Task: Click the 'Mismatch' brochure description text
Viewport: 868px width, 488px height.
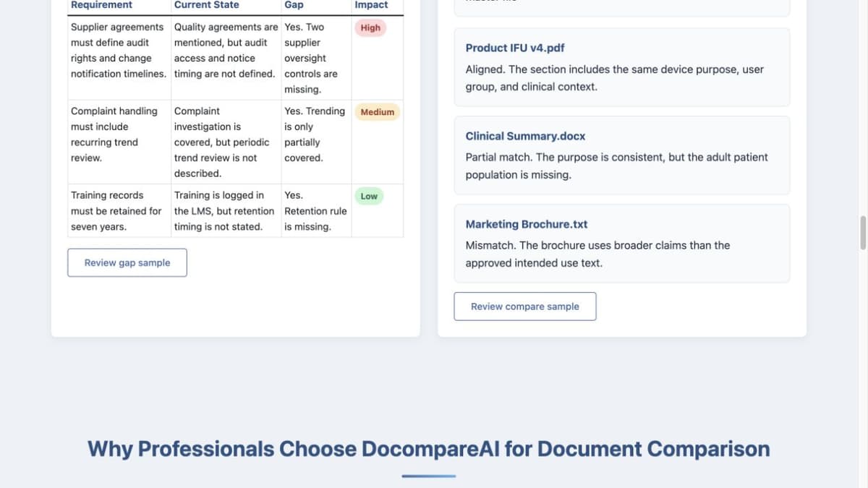Action: click(598, 254)
